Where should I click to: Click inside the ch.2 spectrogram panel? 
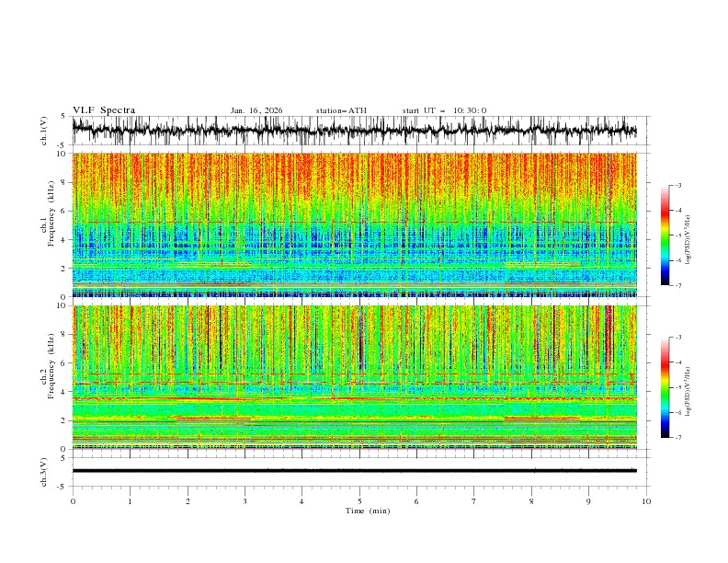[354, 377]
